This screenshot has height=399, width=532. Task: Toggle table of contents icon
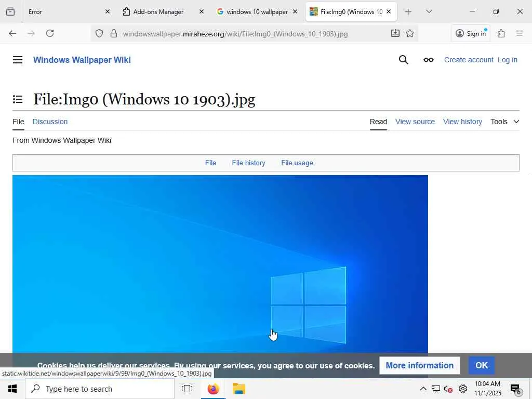point(18,99)
